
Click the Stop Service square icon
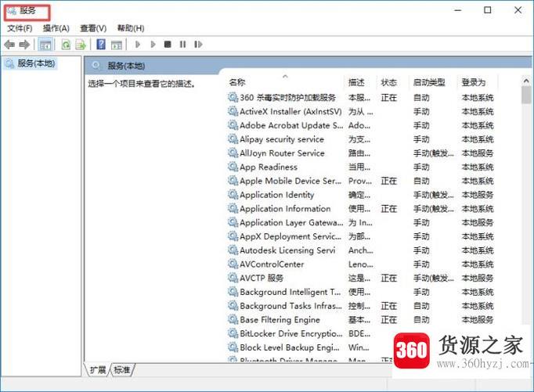(x=168, y=45)
